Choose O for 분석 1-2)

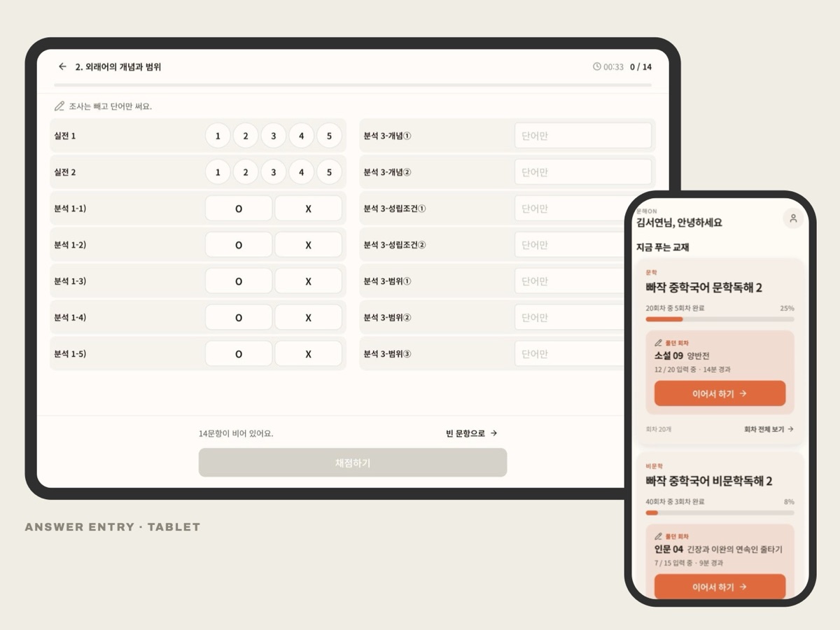[x=239, y=245]
